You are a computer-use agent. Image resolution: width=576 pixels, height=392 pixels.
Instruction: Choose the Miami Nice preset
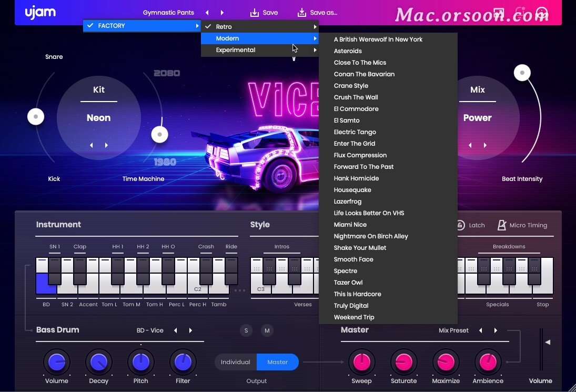(388, 225)
